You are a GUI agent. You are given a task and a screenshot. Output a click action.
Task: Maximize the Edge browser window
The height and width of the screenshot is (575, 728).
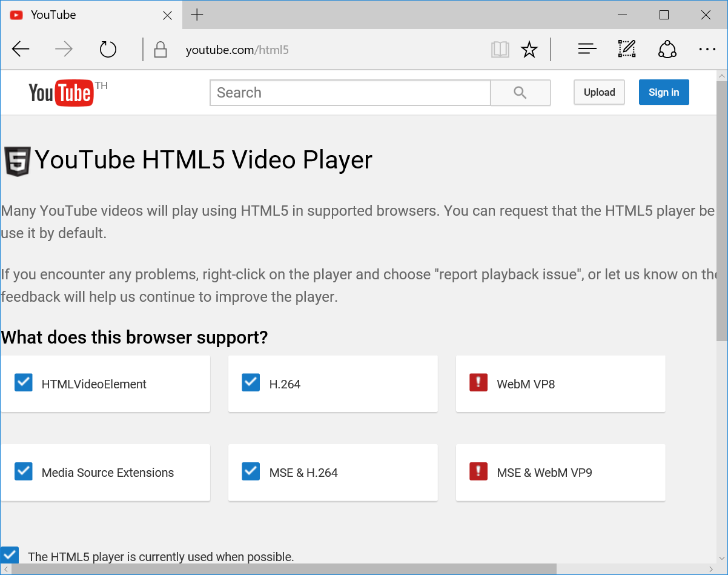coord(664,15)
